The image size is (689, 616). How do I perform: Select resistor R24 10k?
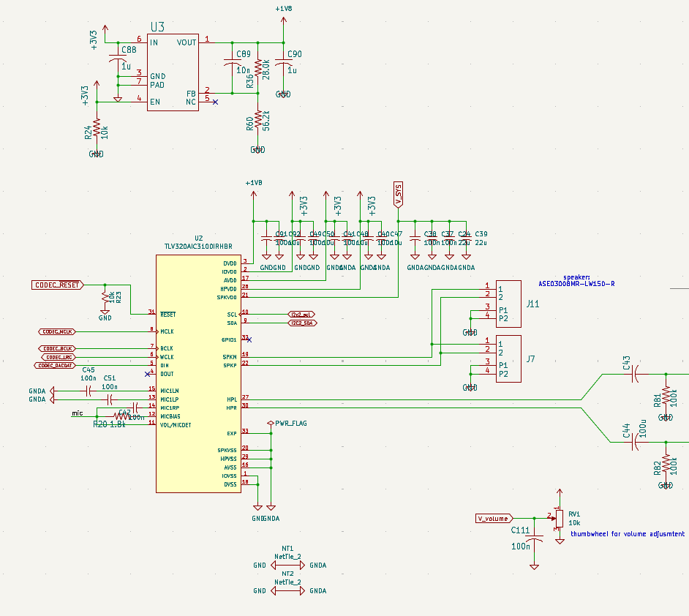point(97,130)
